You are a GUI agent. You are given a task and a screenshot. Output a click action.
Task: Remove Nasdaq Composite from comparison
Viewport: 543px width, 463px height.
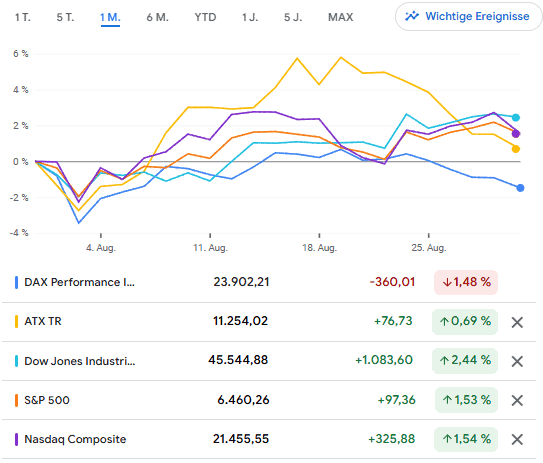click(517, 439)
